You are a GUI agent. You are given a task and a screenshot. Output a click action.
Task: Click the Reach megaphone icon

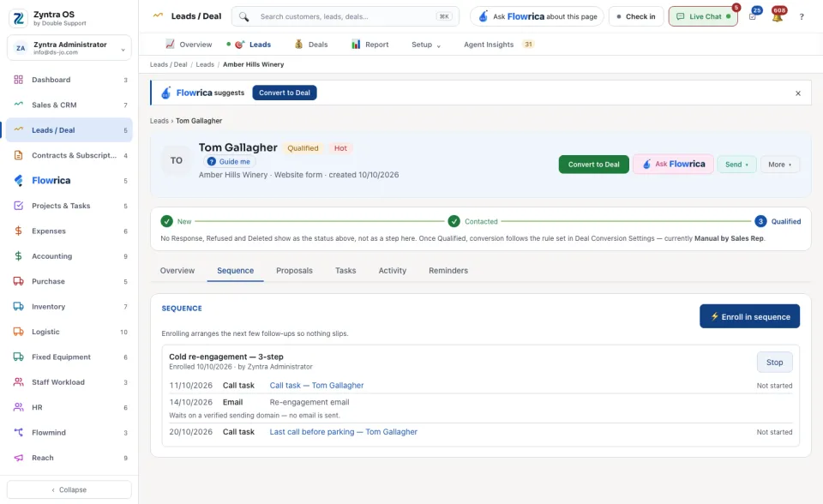click(x=18, y=458)
